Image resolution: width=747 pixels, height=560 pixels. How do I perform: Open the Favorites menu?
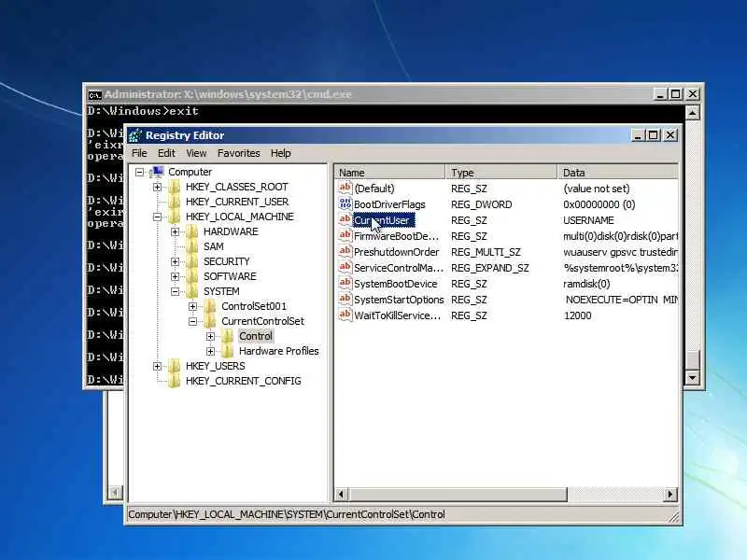[239, 153]
